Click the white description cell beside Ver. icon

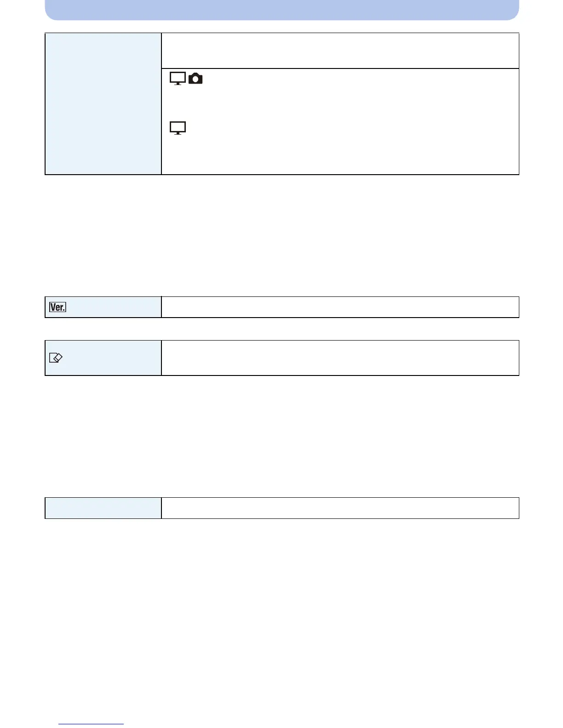(x=340, y=307)
